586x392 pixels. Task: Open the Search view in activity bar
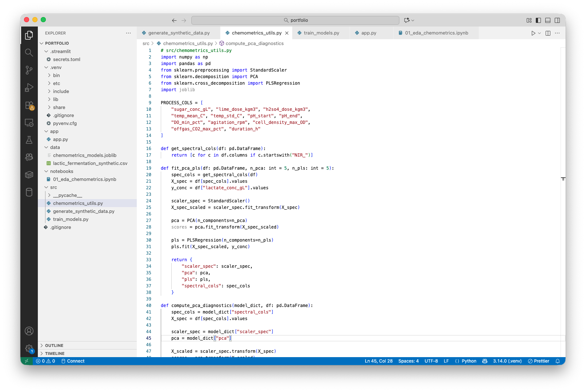29,53
